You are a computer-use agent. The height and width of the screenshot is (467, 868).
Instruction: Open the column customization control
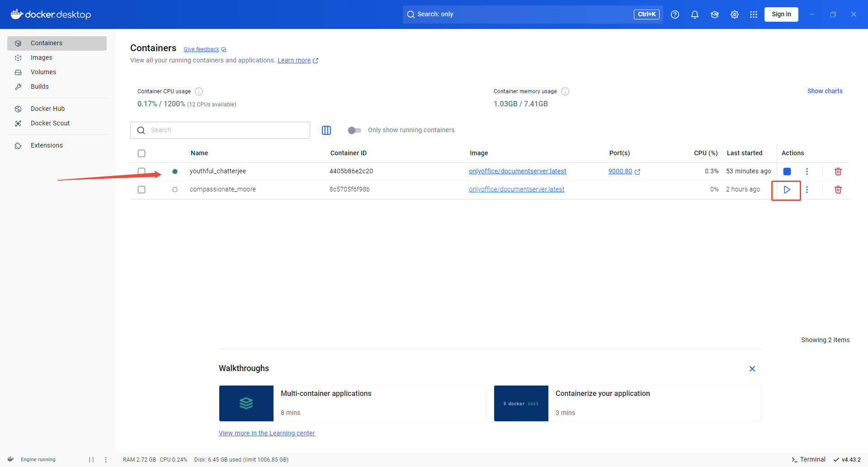[x=326, y=130]
